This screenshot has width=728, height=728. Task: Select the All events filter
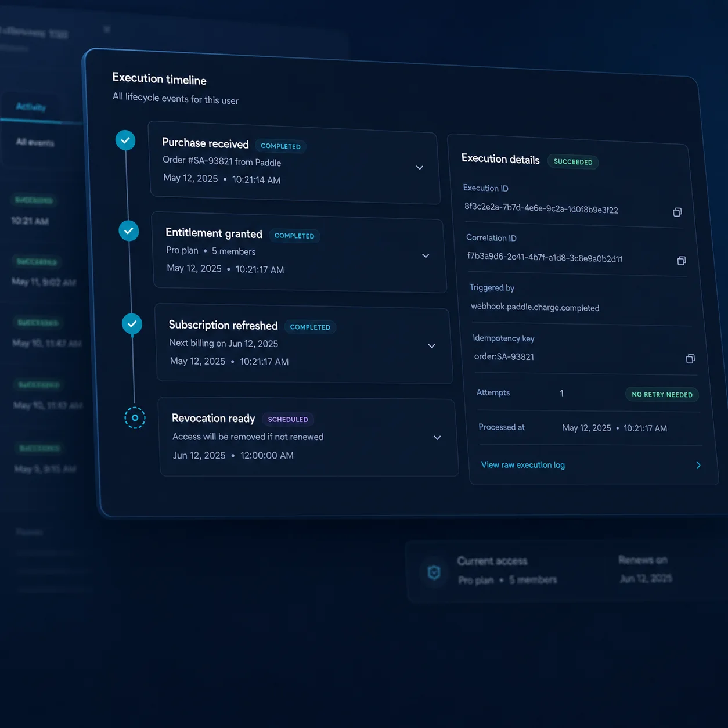click(35, 142)
